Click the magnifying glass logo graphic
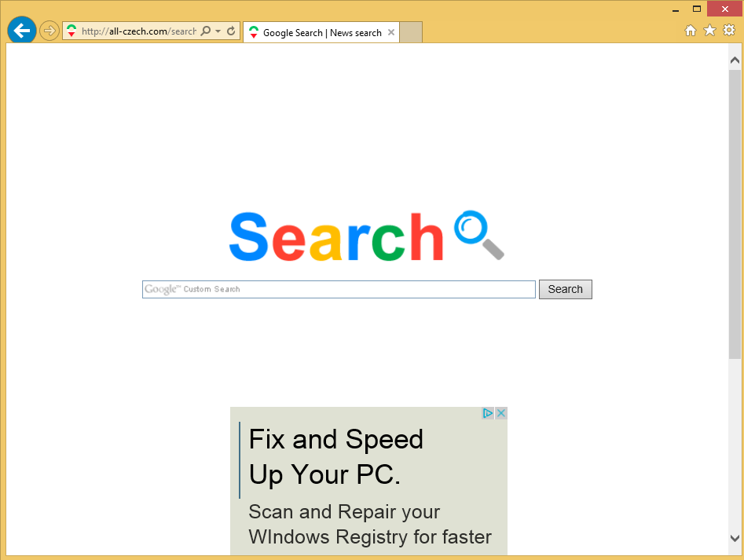744x560 pixels. point(478,234)
